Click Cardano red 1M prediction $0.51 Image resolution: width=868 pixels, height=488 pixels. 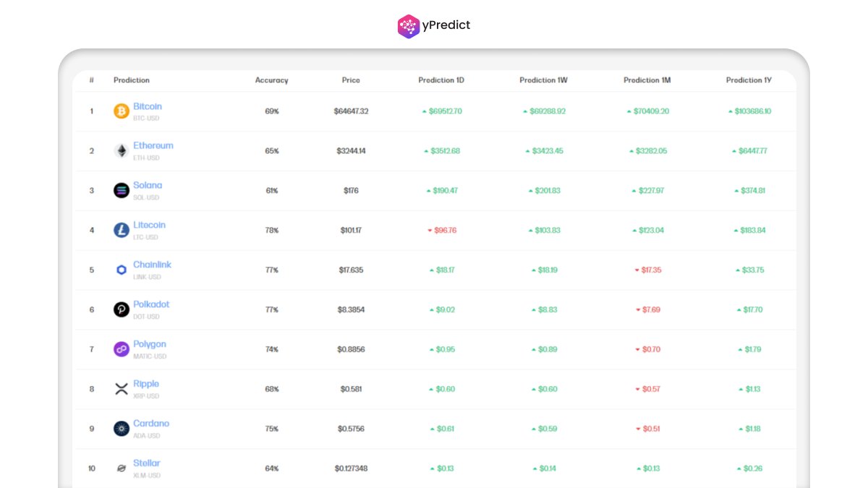pos(647,429)
